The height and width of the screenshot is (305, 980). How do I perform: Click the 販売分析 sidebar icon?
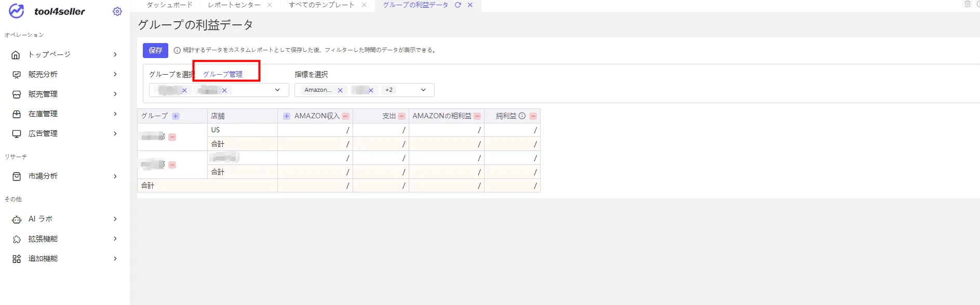[16, 75]
